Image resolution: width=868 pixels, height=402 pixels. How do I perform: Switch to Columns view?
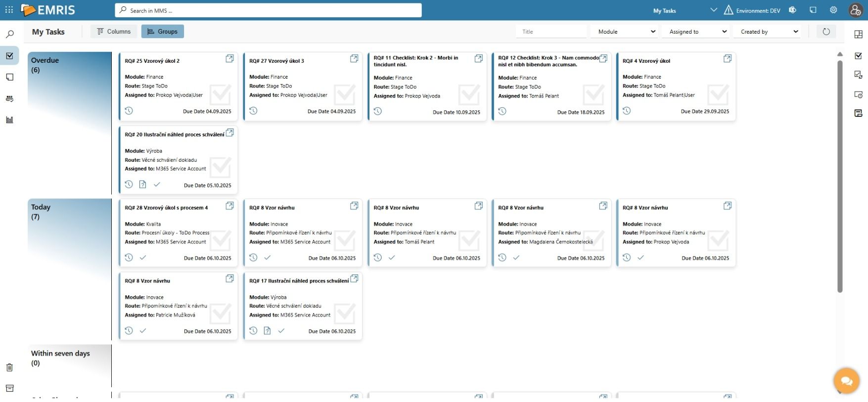click(114, 32)
